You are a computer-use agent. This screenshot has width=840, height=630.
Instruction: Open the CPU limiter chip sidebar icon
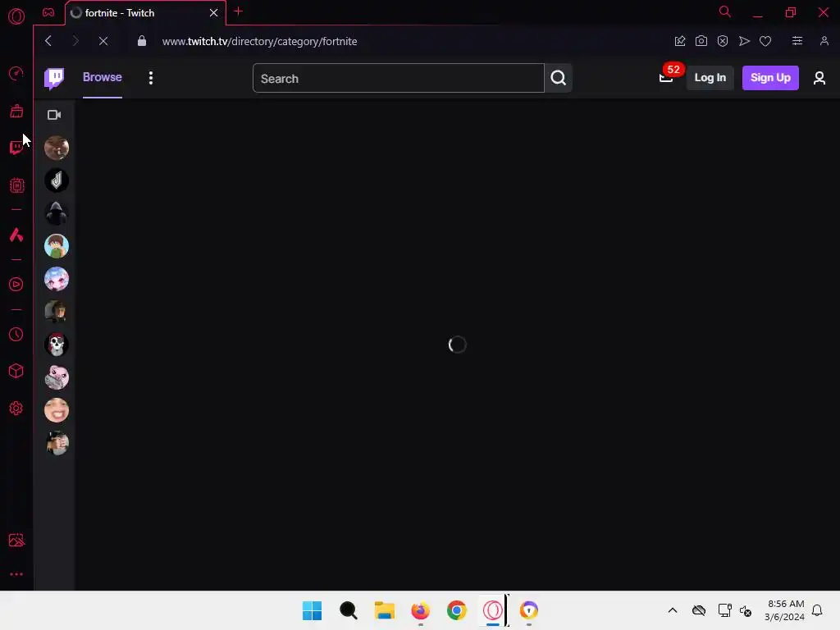16,185
